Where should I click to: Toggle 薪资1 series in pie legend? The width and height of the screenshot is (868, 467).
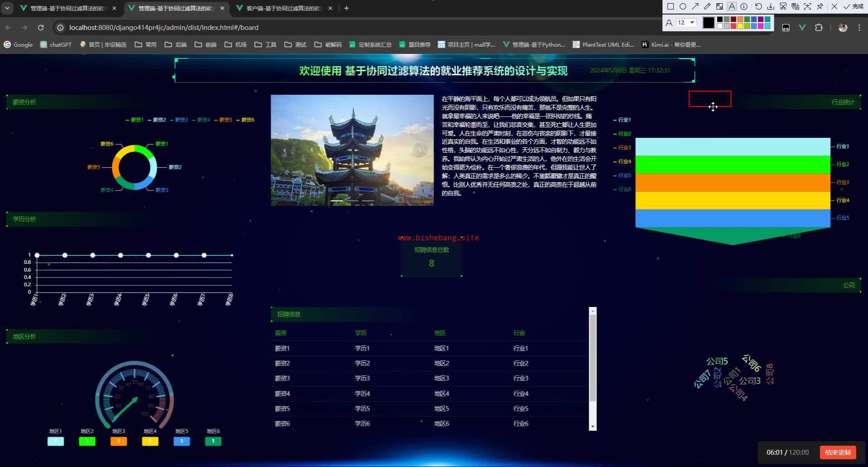135,120
